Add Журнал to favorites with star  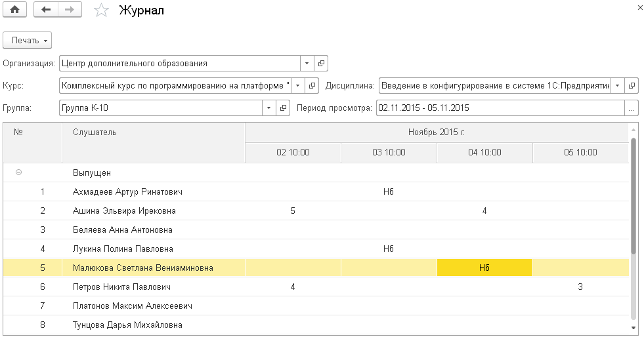101,10
